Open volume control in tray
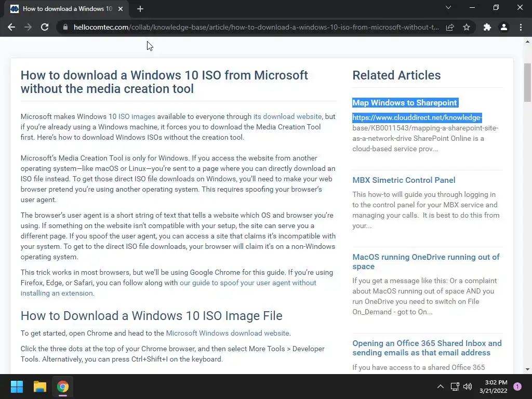The width and height of the screenshot is (532, 399). 468,387
